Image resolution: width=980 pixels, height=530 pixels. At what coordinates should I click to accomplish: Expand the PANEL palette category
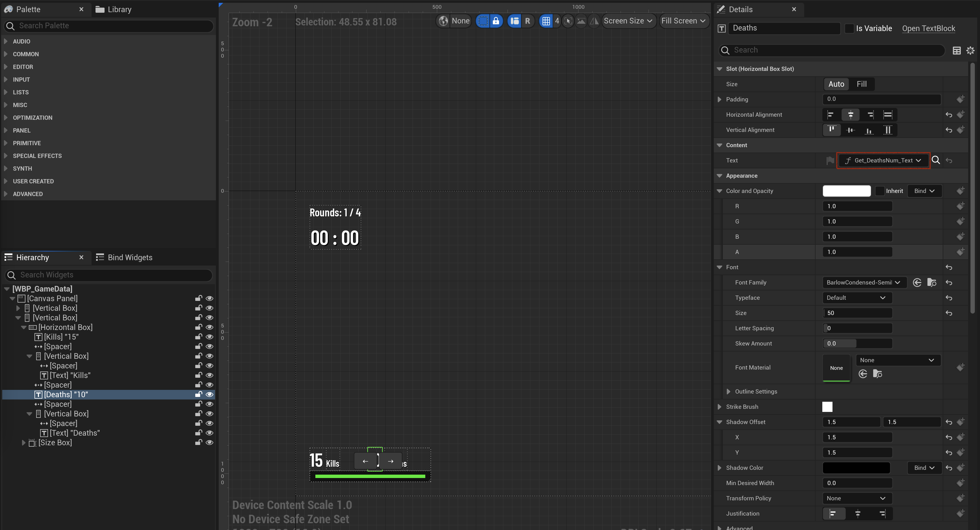(6, 130)
